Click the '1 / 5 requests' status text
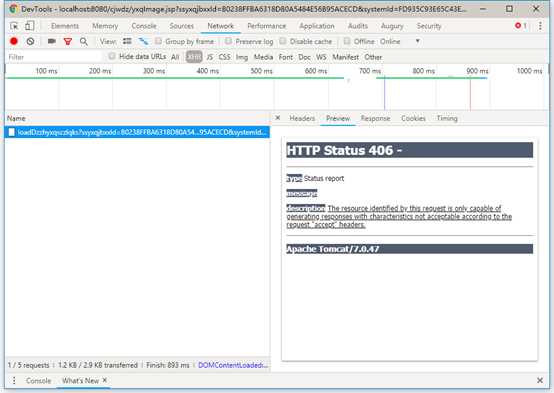 (x=28, y=365)
